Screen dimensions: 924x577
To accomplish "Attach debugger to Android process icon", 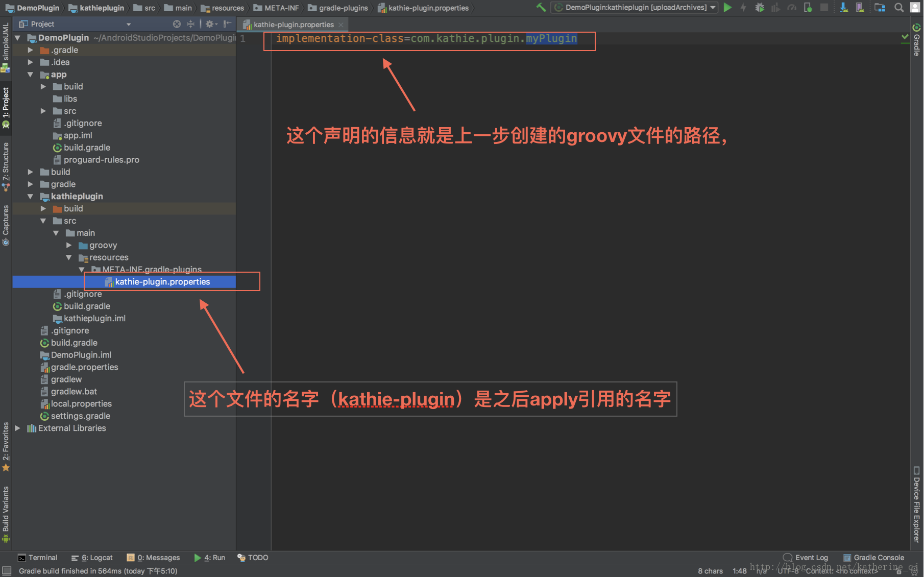I will [808, 7].
